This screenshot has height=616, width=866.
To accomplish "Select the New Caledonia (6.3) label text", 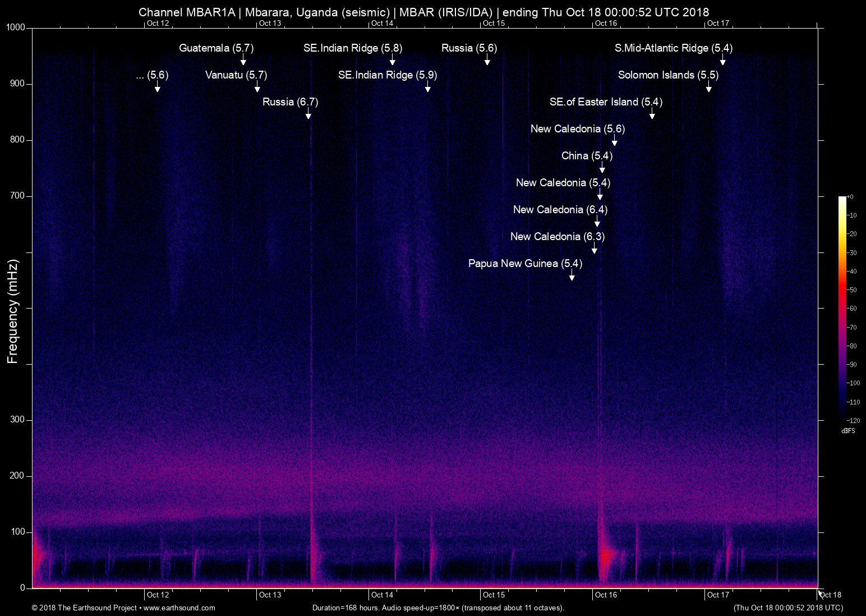I will point(557,236).
